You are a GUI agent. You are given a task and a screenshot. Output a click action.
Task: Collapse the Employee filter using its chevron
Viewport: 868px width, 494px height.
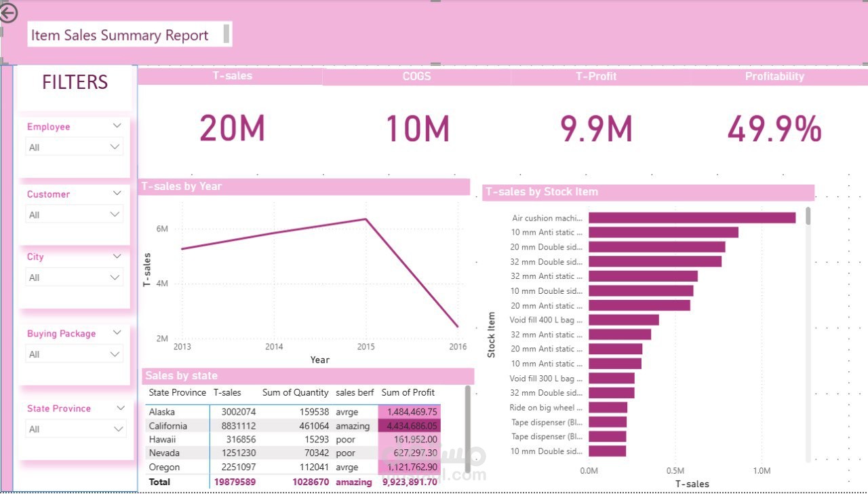coord(117,125)
